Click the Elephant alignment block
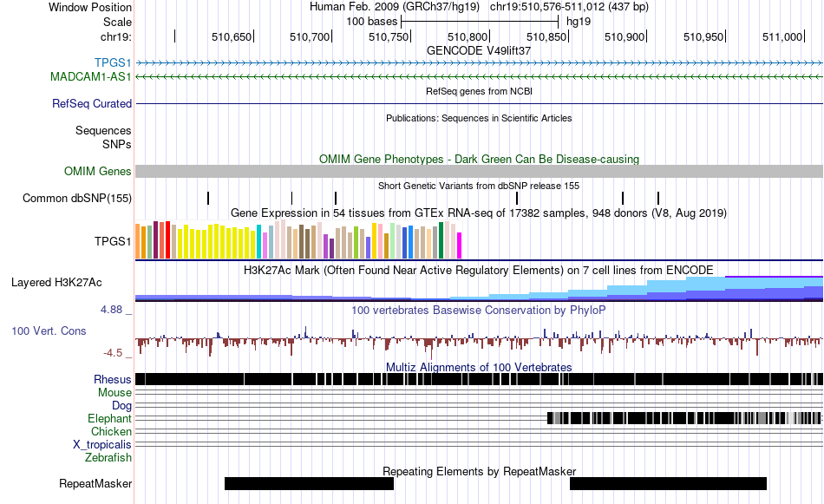 pos(683,418)
